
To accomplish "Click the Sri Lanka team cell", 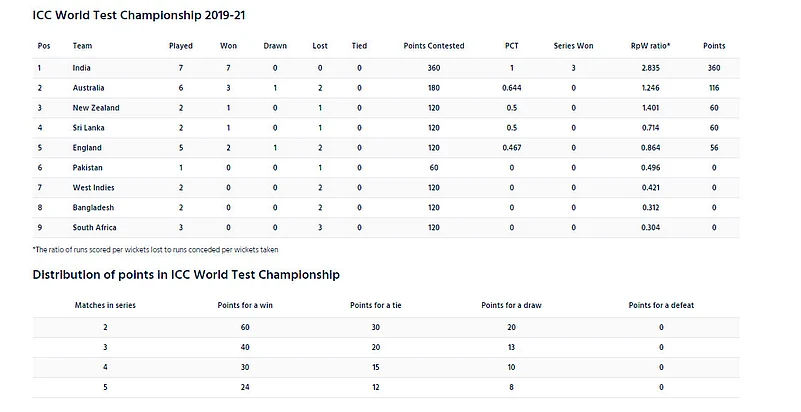I will tap(90, 128).
